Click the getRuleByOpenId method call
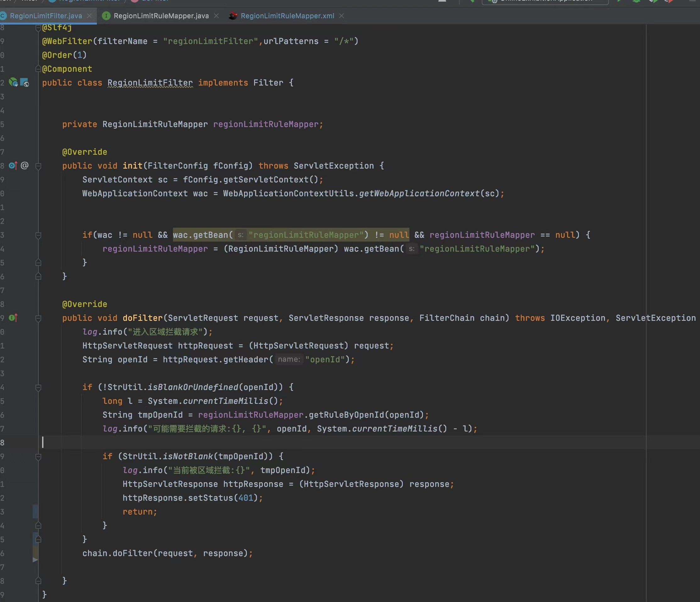The width and height of the screenshot is (700, 602). coord(346,415)
